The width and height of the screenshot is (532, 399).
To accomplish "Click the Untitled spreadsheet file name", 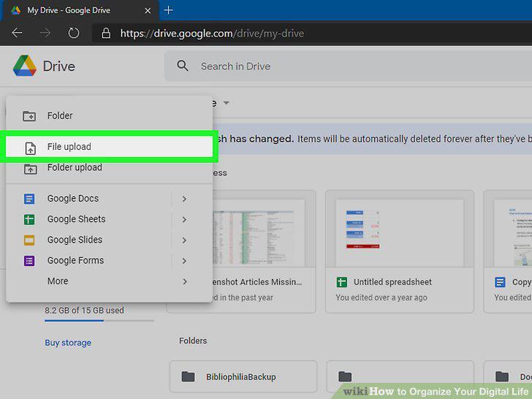I will pyautogui.click(x=392, y=282).
